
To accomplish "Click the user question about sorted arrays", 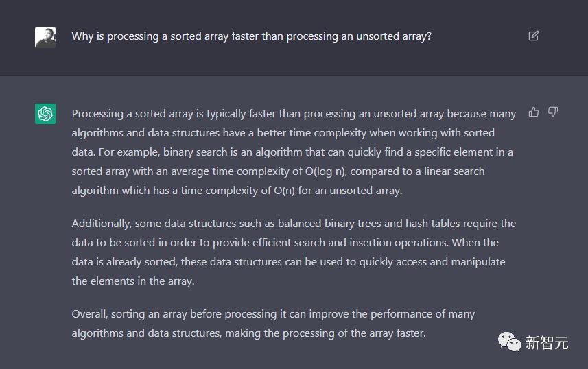I will 252,36.
